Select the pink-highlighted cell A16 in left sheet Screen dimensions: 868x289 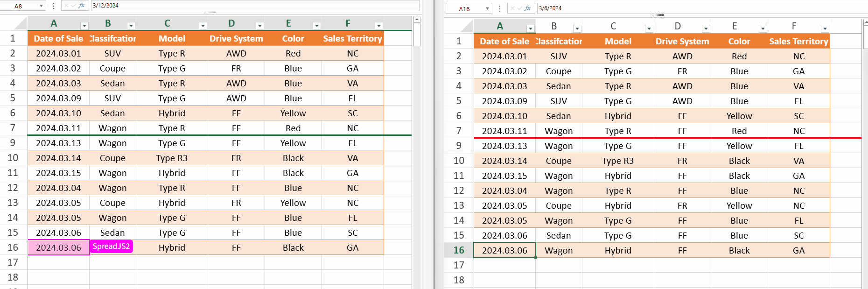tap(58, 248)
